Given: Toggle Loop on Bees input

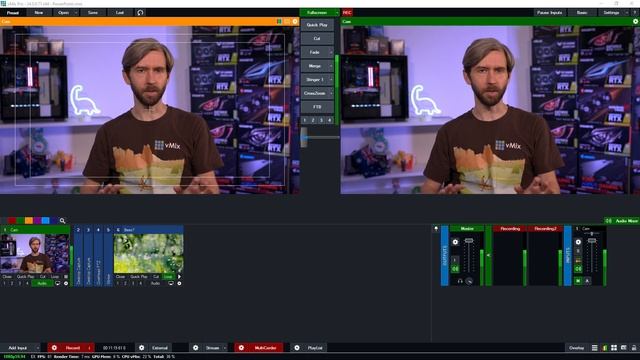Looking at the screenshot, I should [x=168, y=276].
